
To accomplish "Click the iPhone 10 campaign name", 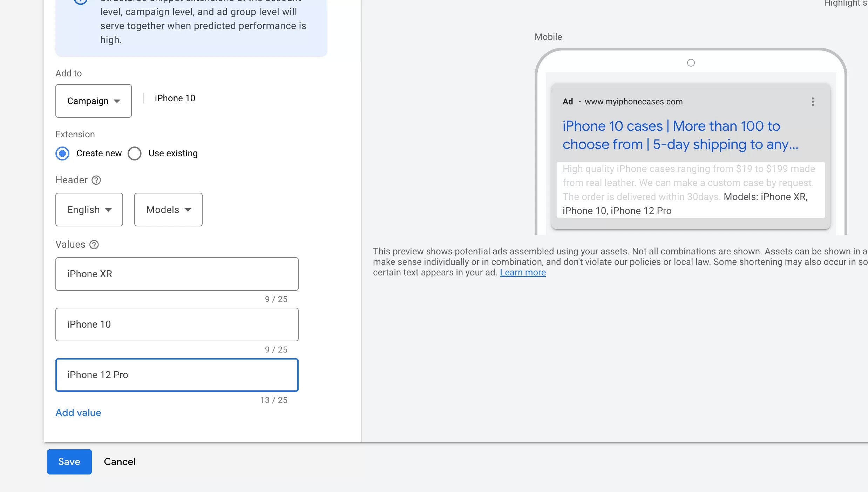I will point(175,98).
